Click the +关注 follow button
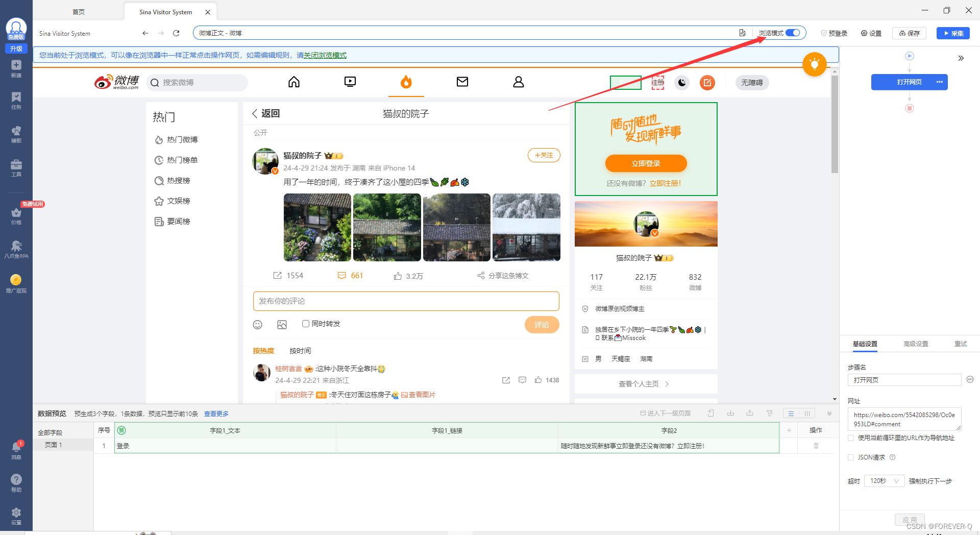Image resolution: width=980 pixels, height=535 pixels. coord(544,155)
